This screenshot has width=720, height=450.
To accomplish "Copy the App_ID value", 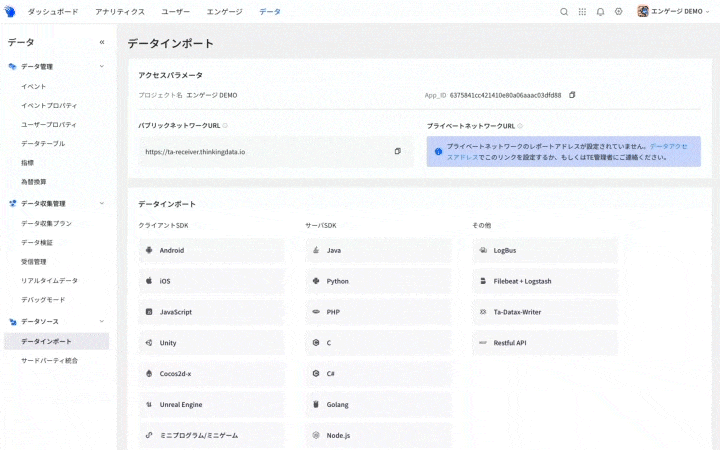I will pos(572,95).
